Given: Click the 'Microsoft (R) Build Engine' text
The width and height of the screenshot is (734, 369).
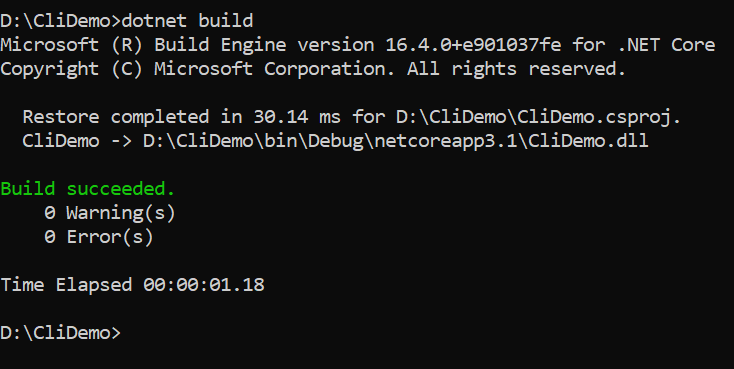Looking at the screenshot, I should [143, 45].
